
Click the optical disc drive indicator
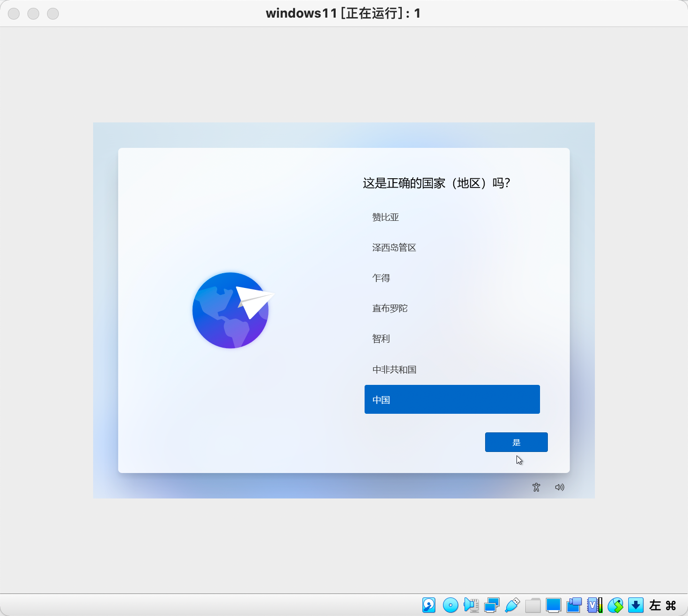450,605
